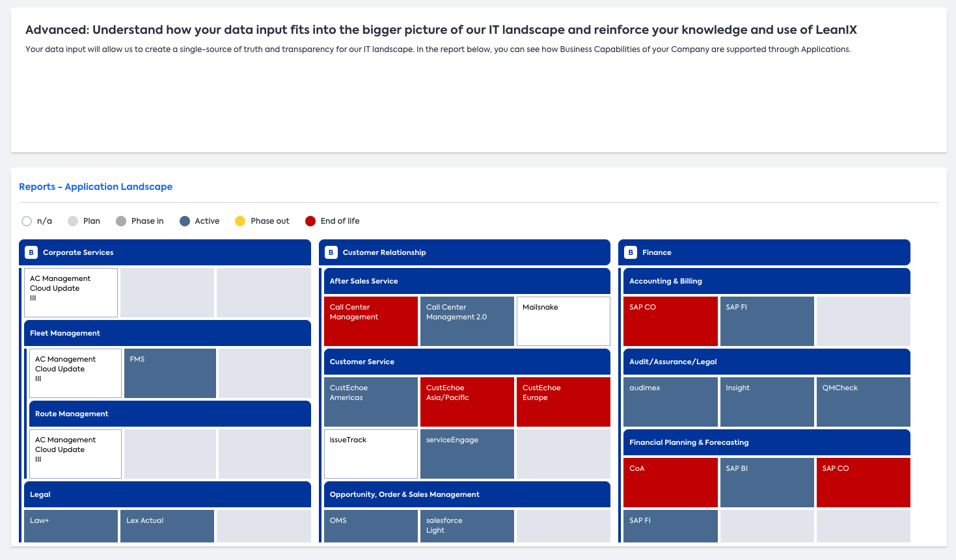Open the Legal capability section
This screenshot has height=560, width=956.
click(167, 494)
